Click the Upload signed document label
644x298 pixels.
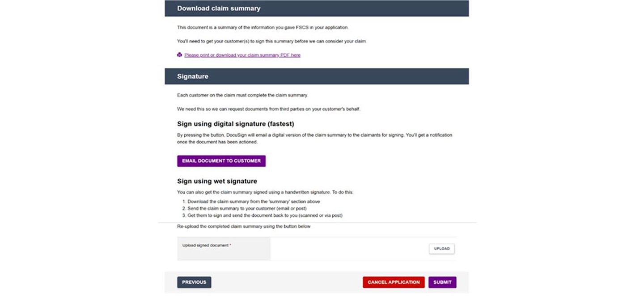(207, 245)
